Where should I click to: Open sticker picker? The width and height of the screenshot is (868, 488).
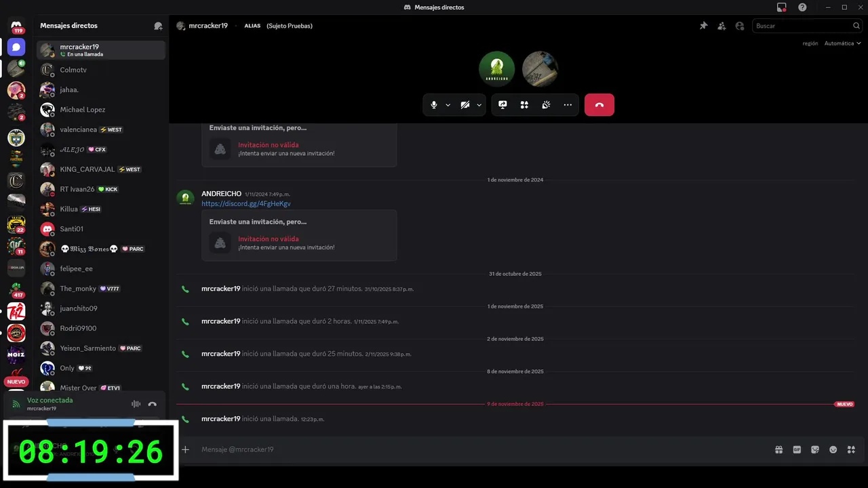pos(815,449)
